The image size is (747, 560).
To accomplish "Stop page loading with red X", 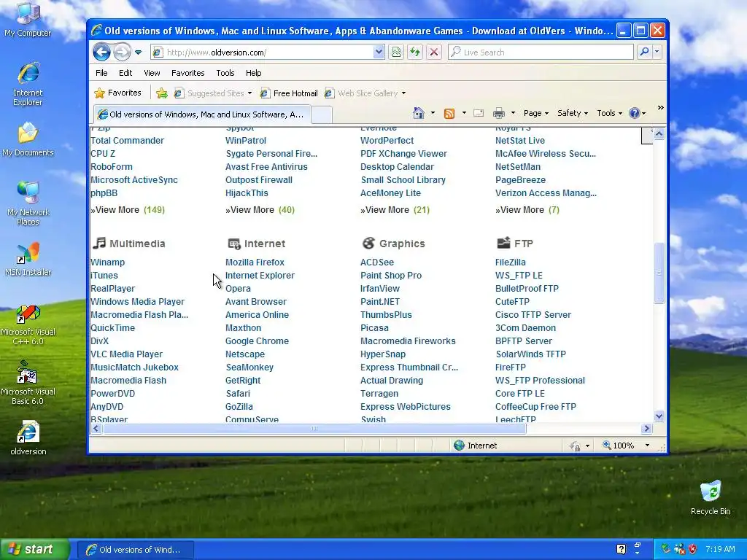I will click(x=434, y=52).
